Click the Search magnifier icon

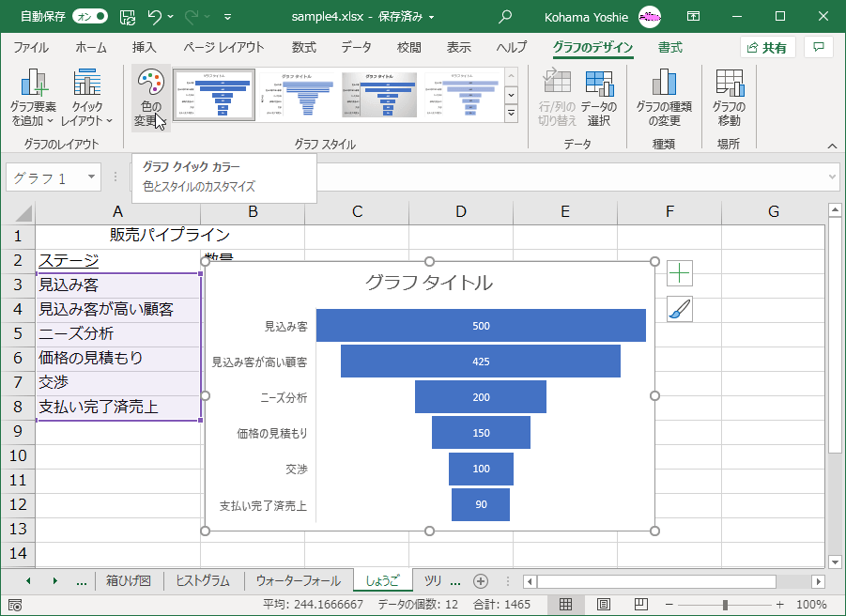[x=505, y=17]
